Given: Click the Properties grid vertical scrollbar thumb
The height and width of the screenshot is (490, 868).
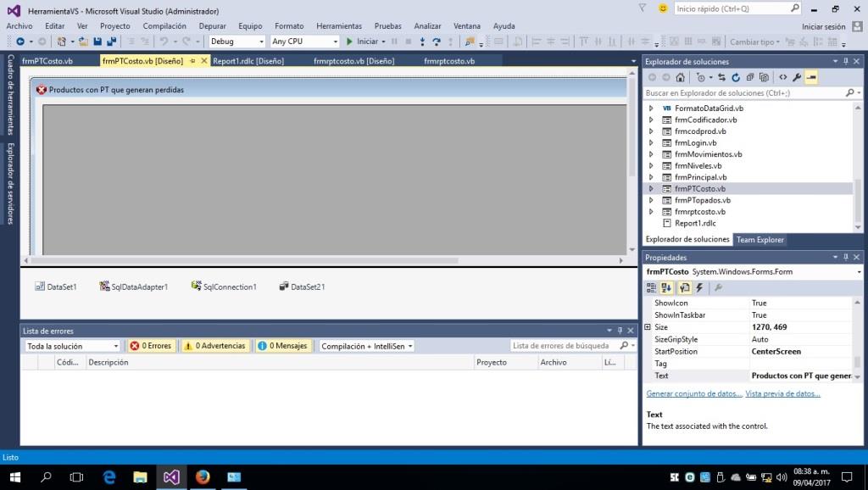Looking at the screenshot, I should click(x=857, y=361).
